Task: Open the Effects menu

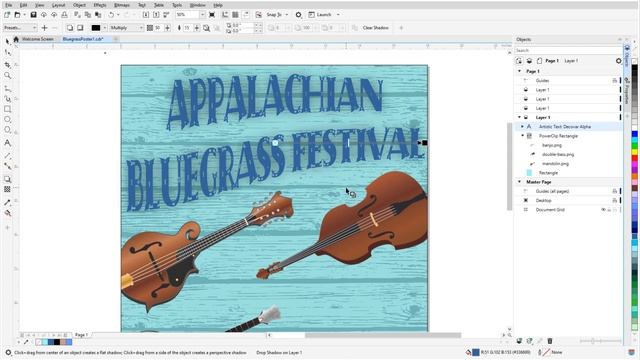Action: [x=100, y=5]
